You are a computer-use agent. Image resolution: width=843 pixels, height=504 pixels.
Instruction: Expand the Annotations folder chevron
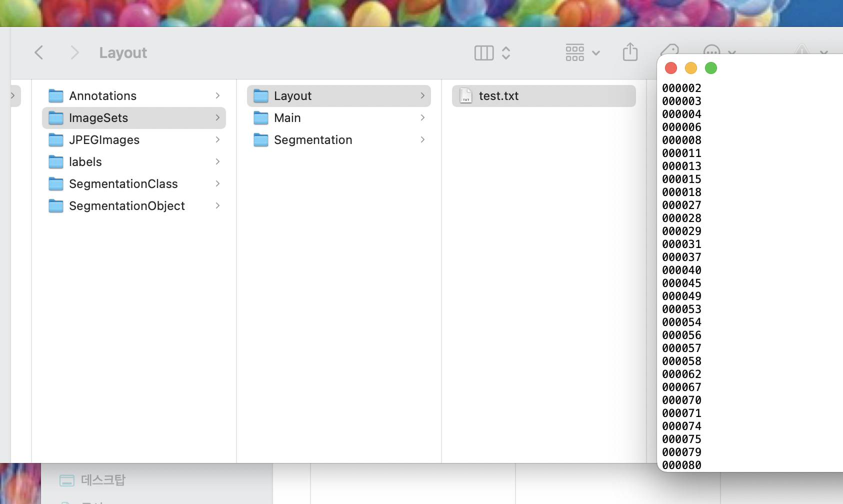(217, 95)
